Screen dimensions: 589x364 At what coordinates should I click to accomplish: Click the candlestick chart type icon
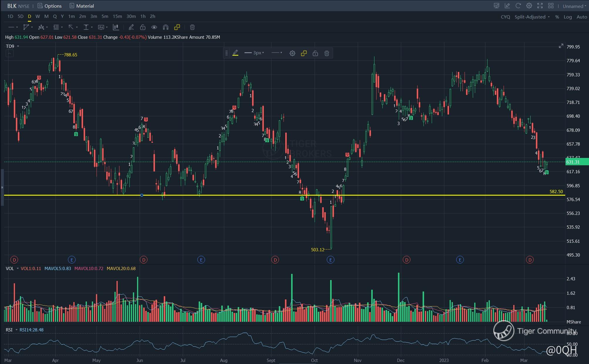116,27
